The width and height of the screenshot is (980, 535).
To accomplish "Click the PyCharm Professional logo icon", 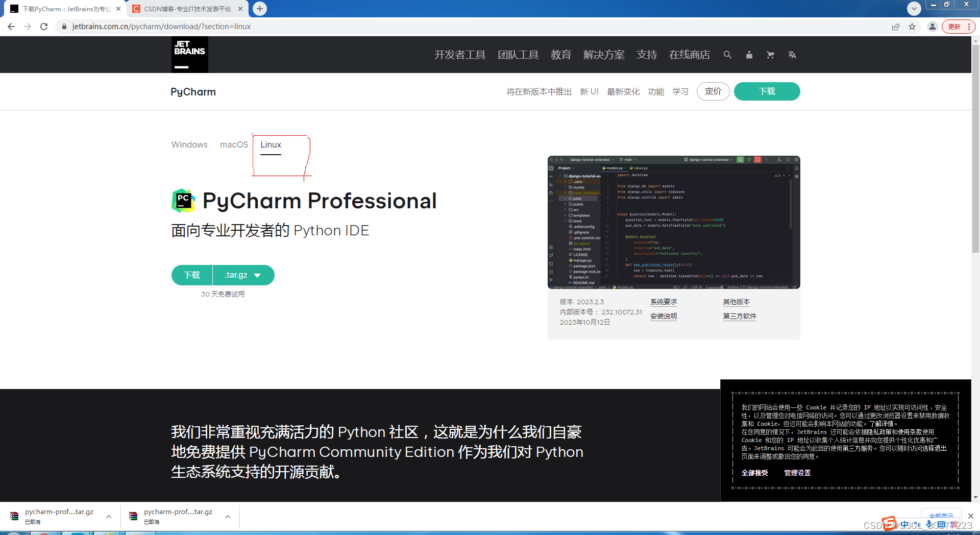I will coord(184,201).
